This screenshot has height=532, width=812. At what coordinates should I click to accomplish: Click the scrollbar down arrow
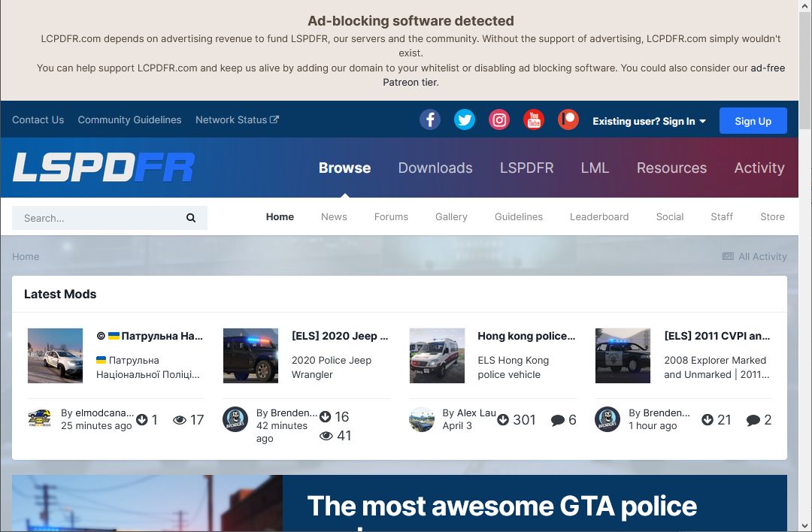(x=804, y=526)
